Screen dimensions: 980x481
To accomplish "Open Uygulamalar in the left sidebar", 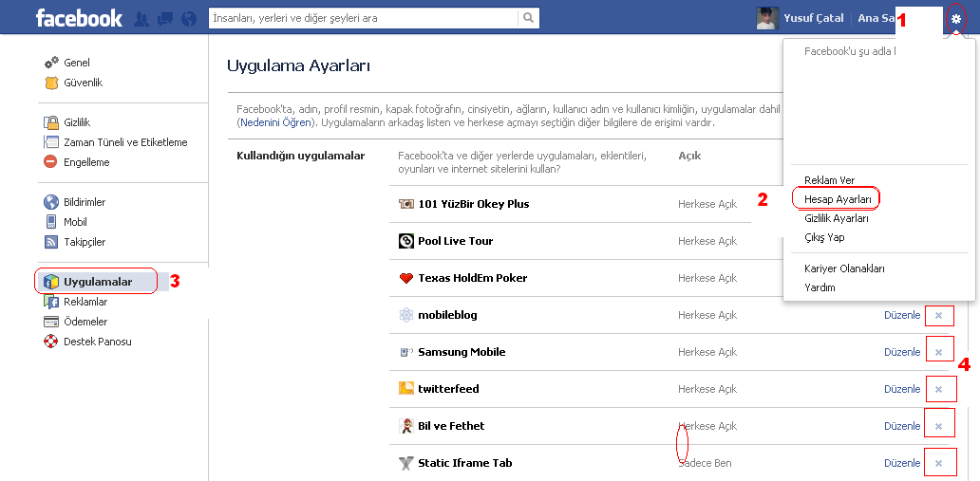I will (x=97, y=282).
